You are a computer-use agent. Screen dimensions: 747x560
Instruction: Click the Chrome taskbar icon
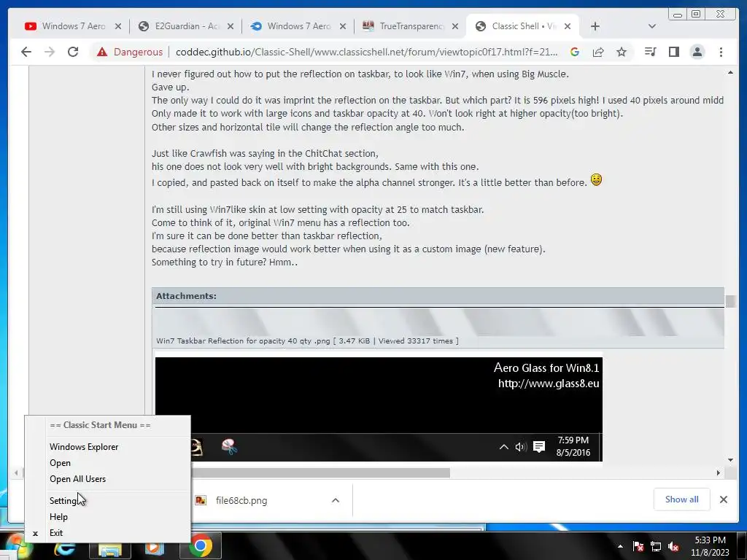point(201,546)
